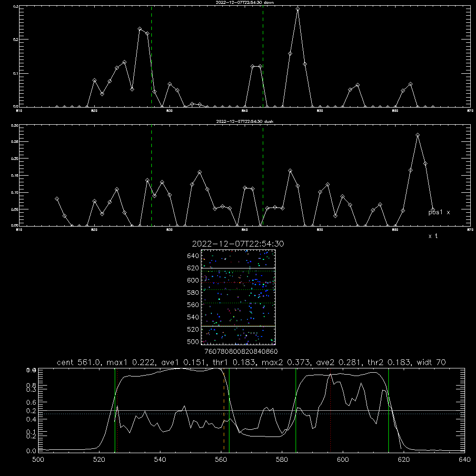
Task: Click the '560' y-axis label of the scatter image
Action: coord(193,305)
